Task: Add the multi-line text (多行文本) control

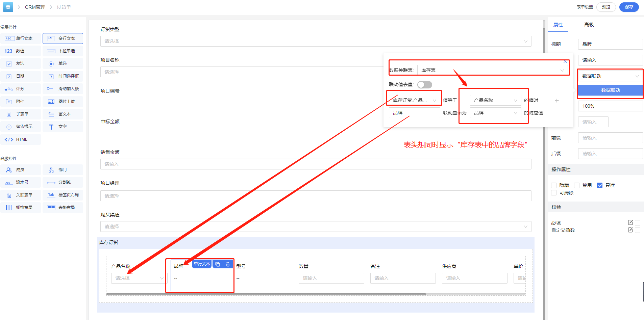Action: 63,38
